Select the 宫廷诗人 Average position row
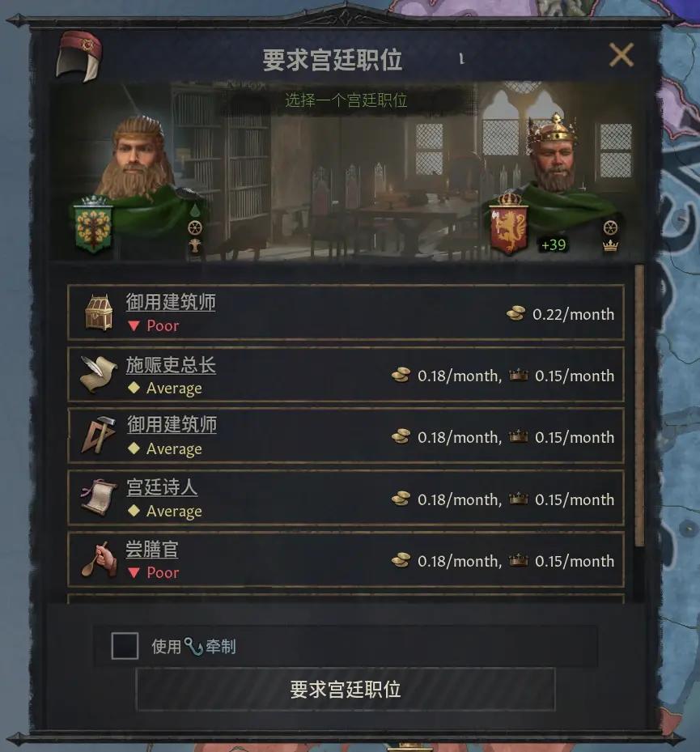Image resolution: width=700 pixels, height=752 pixels. point(346,498)
